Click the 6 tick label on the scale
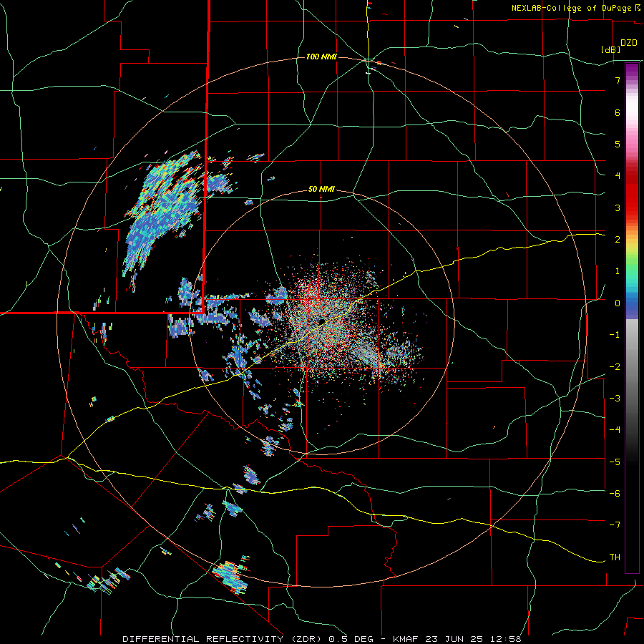Viewport: 644px width, 644px height. click(x=618, y=112)
